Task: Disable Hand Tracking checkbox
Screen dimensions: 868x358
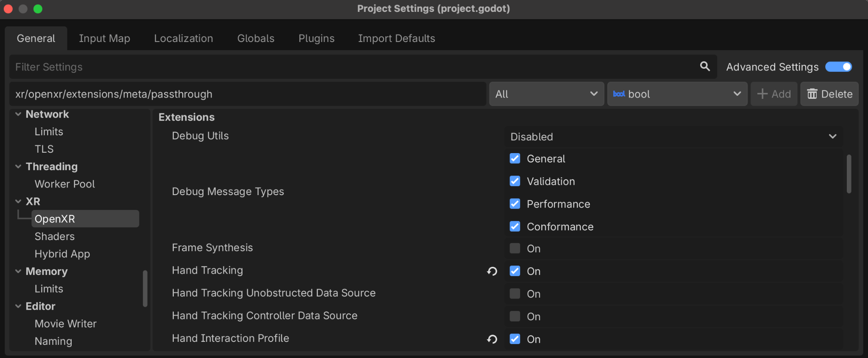Action: tap(515, 271)
